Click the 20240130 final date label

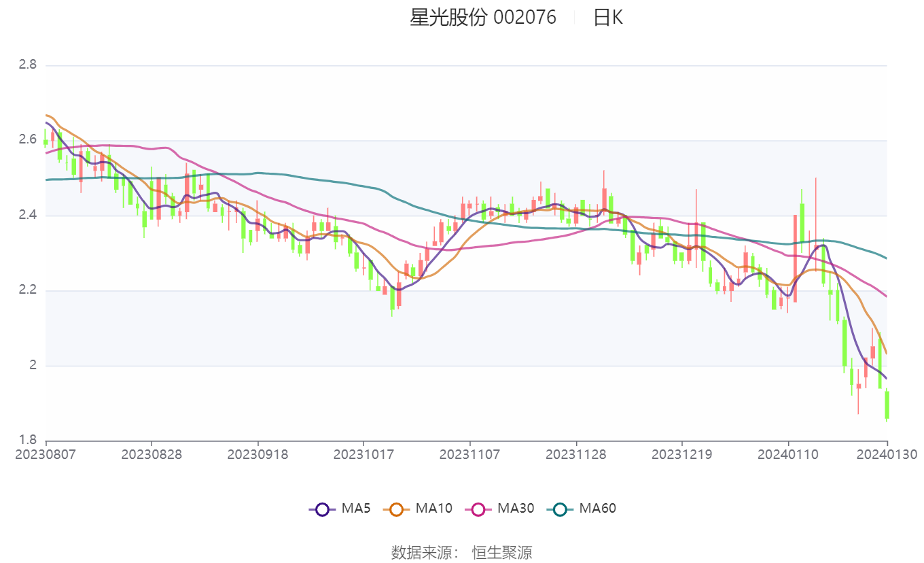pos(887,454)
